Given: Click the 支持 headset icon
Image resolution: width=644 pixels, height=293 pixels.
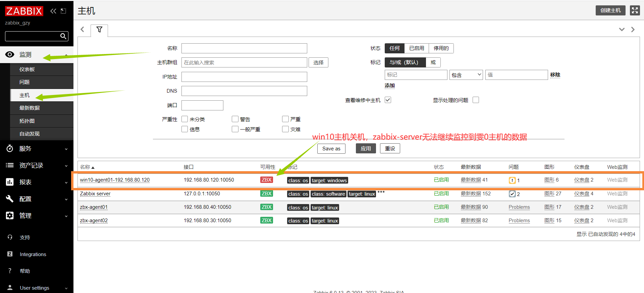Looking at the screenshot, I should pos(10,237).
